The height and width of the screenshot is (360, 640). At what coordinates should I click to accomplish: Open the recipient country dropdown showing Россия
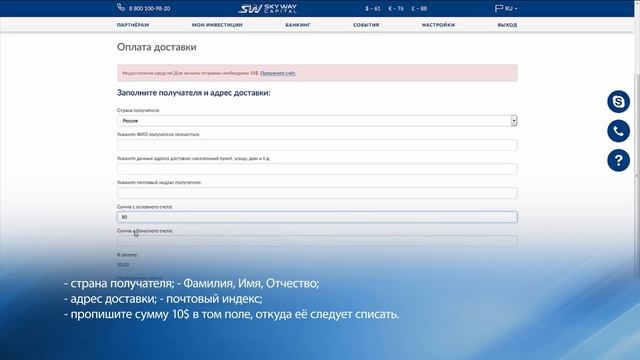[x=317, y=121]
